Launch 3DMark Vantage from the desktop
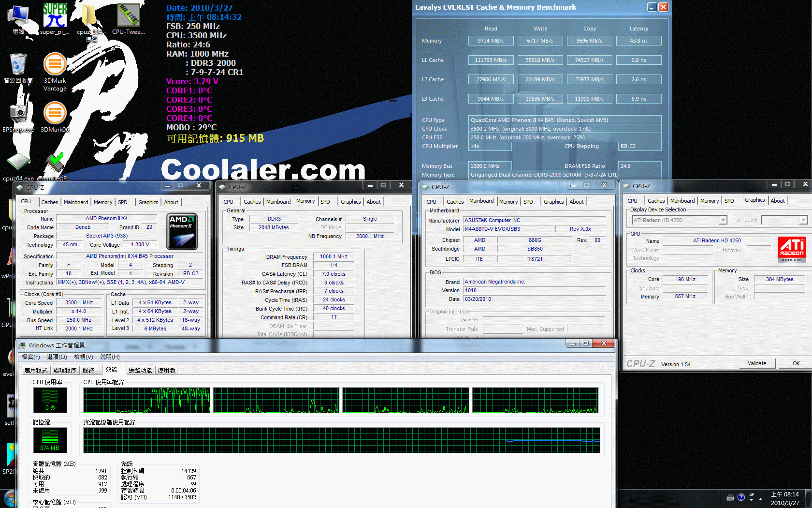This screenshot has height=508, width=812. pos(55,65)
